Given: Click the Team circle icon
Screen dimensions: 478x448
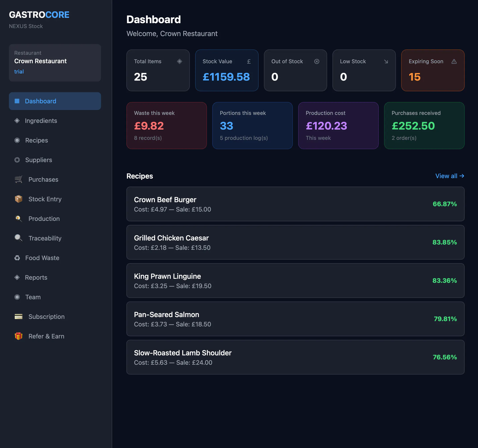Looking at the screenshot, I should click(17, 297).
